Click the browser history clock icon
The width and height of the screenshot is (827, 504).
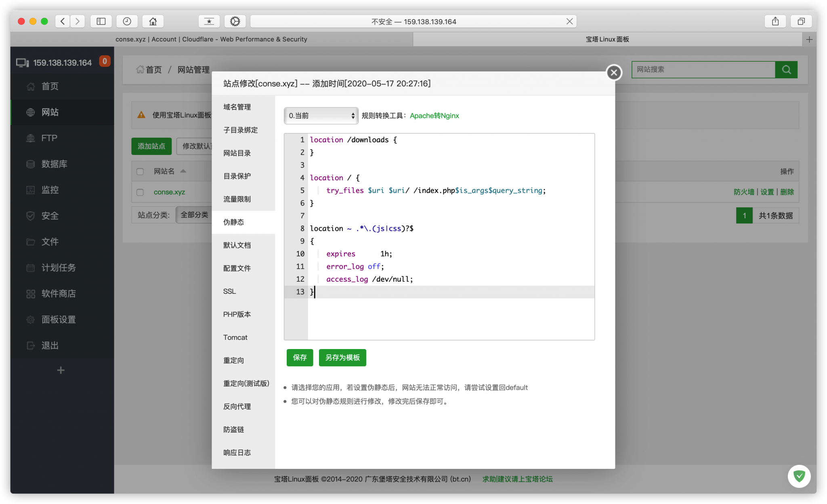coord(127,21)
